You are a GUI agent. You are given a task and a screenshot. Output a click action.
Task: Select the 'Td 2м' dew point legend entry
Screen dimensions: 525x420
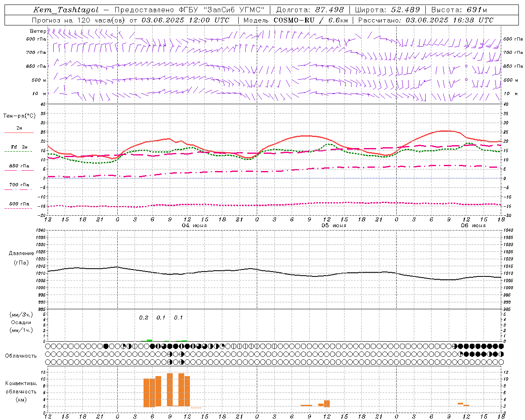pos(19,147)
